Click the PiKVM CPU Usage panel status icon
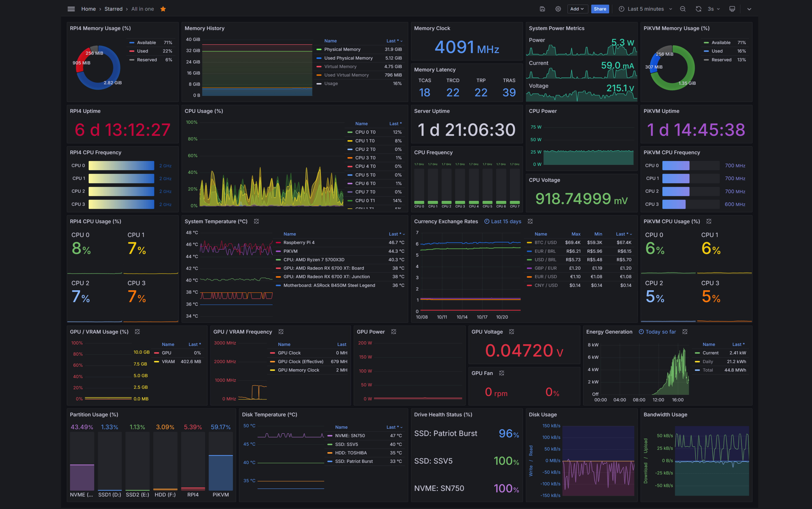This screenshot has width=812, height=509. coord(709,221)
